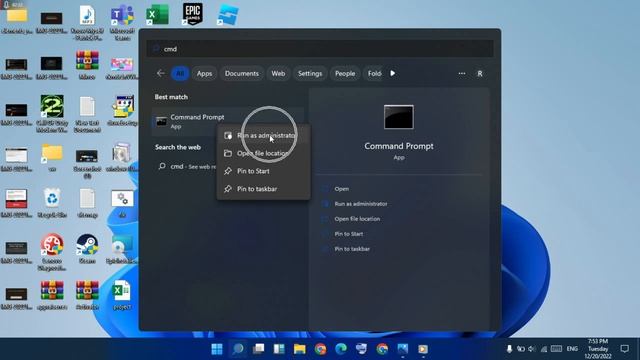This screenshot has width=640, height=360.
Task: Open Task View from the taskbar
Action: [x=258, y=349]
